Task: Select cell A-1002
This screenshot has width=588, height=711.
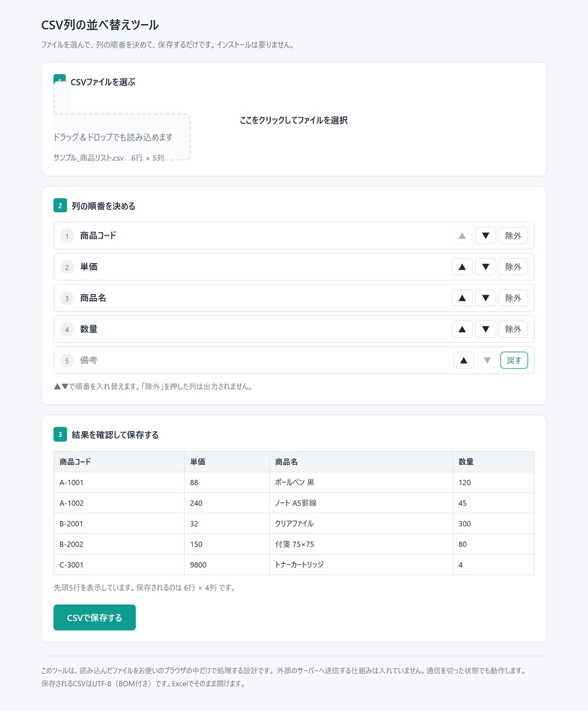Action: (x=119, y=503)
